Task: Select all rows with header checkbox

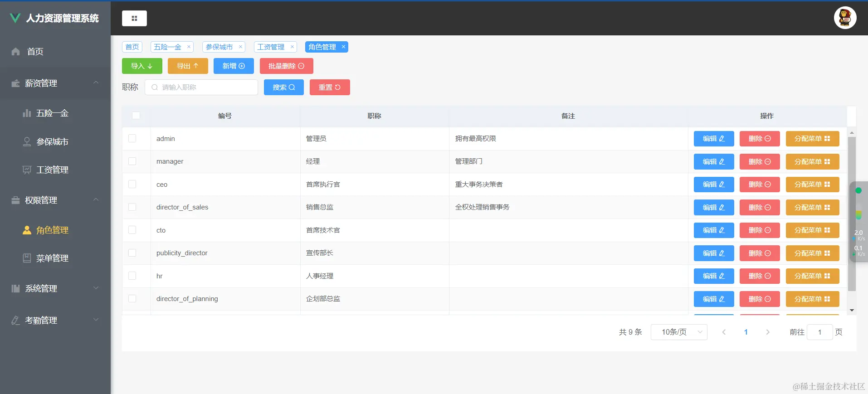Action: pyautogui.click(x=136, y=116)
